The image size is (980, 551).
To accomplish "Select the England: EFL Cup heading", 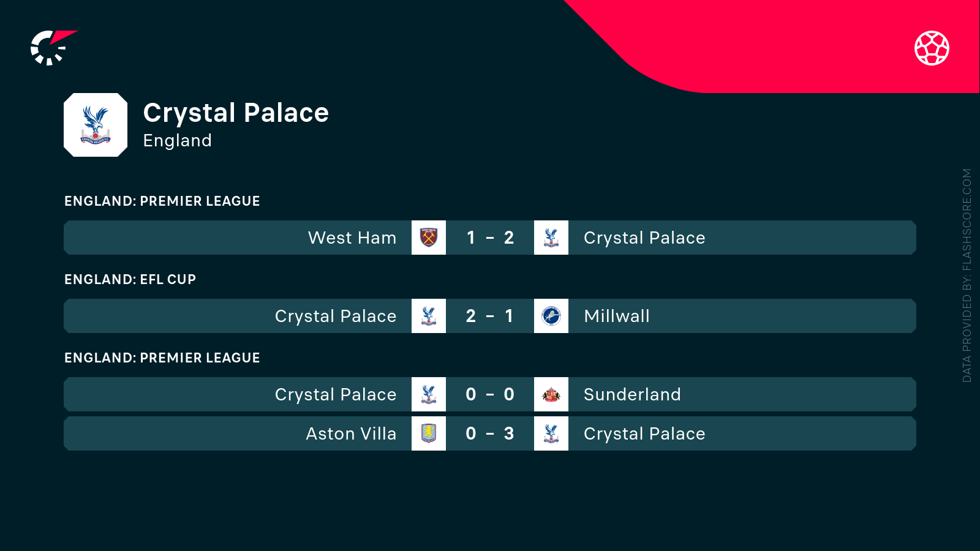I will point(130,280).
